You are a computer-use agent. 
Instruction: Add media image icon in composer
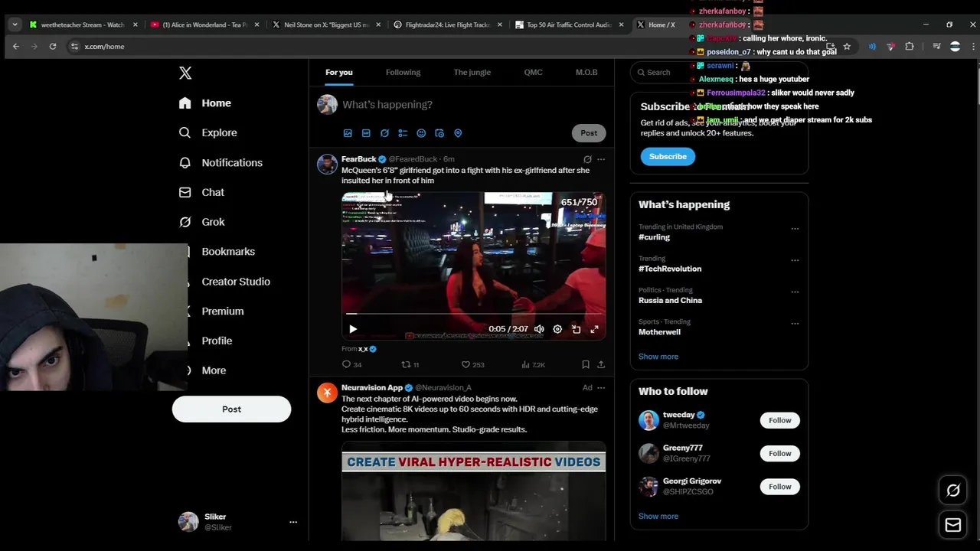click(348, 133)
